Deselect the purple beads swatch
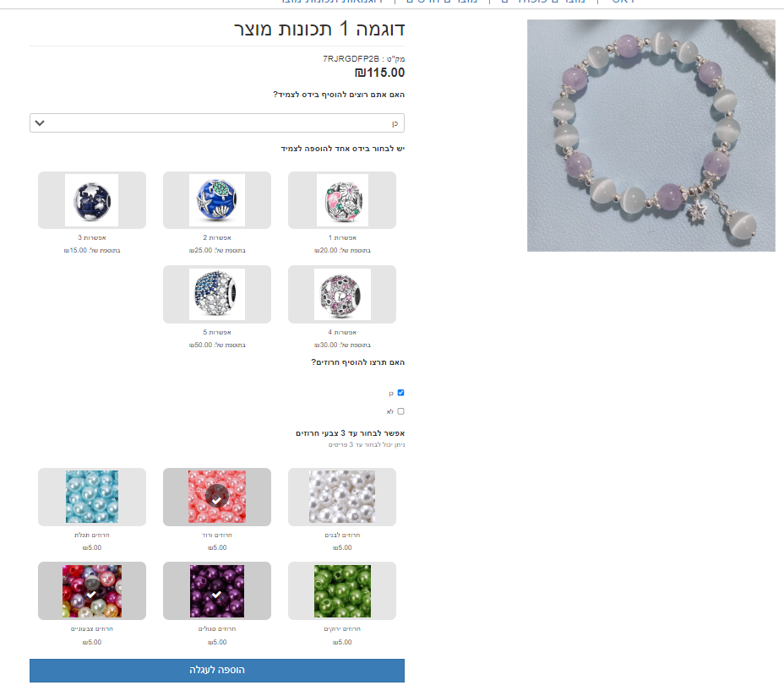The width and height of the screenshot is (784, 696). click(x=217, y=590)
